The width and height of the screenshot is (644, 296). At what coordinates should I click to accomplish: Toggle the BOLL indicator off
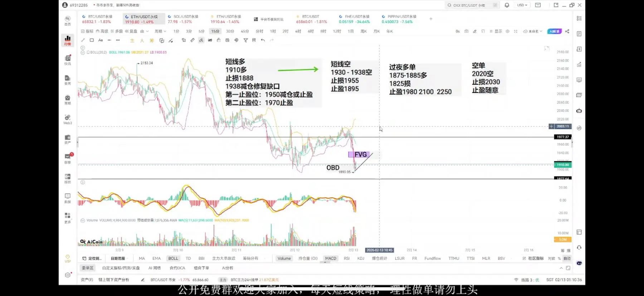pos(173,258)
